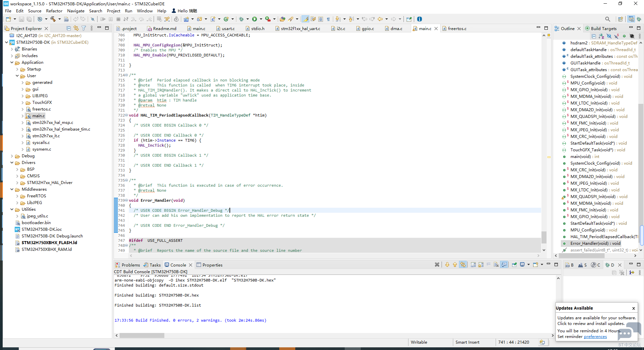Switch to the Debug perspective bug icon
This screenshot has width=644, height=350.
click(639, 19)
